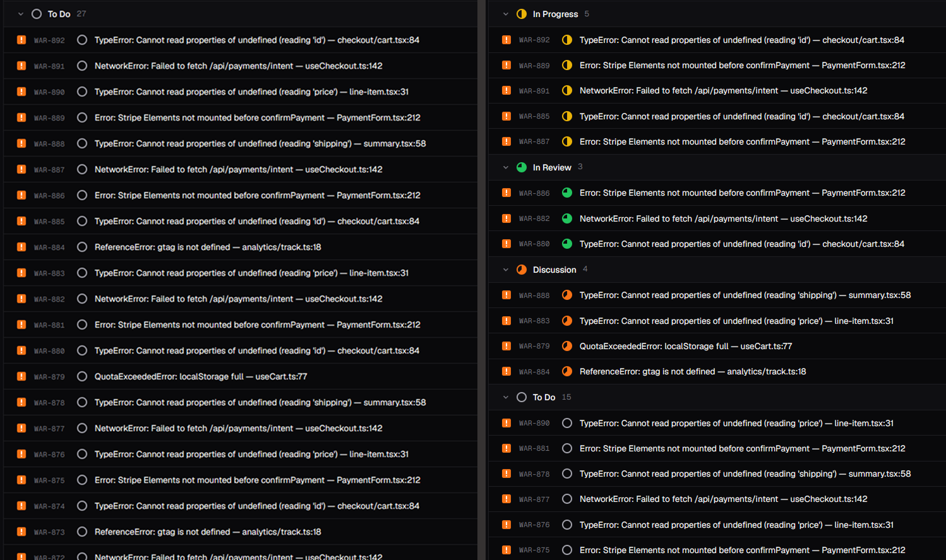Click the WAR-881 issue ID in right pane

click(534, 448)
